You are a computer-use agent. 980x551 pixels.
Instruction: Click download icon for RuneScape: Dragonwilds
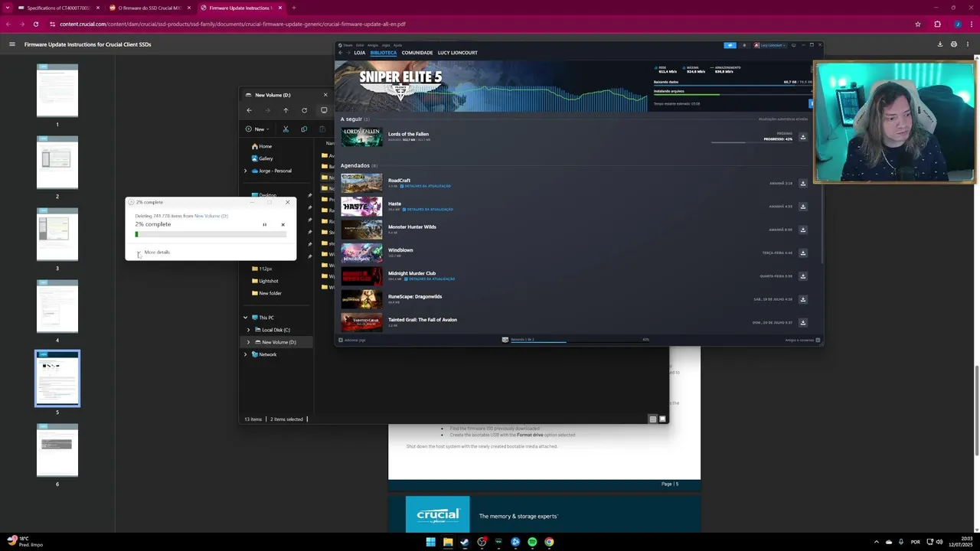pyautogui.click(x=802, y=299)
